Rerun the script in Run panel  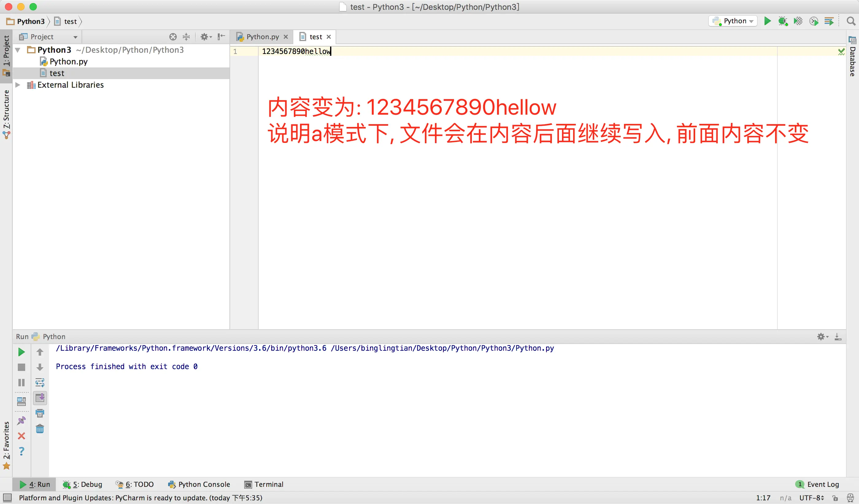pos(21,352)
